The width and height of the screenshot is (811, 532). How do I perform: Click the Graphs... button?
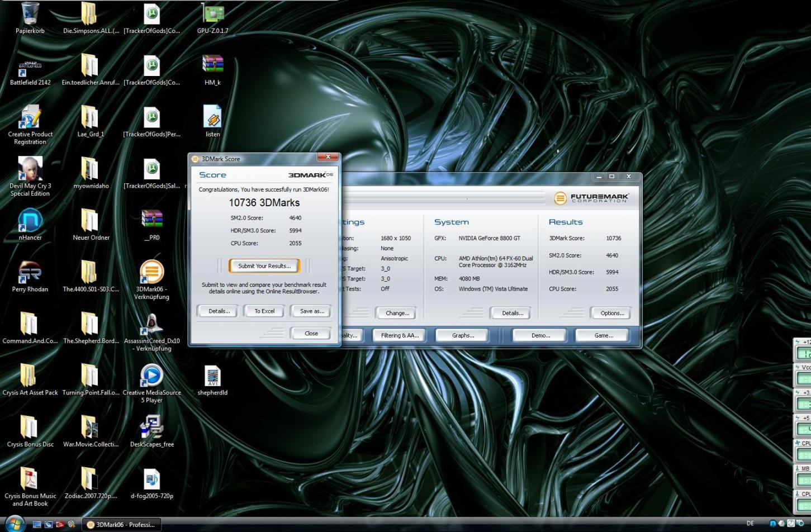tap(463, 336)
